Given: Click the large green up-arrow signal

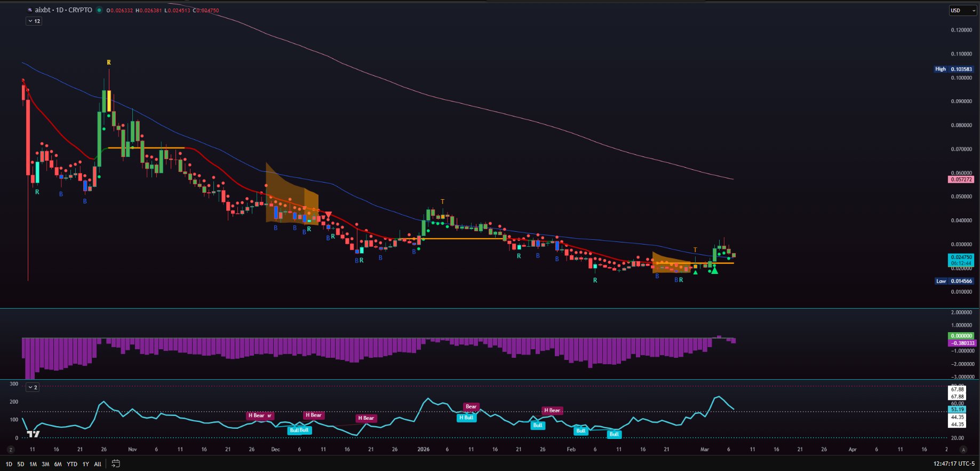Looking at the screenshot, I should [x=714, y=271].
